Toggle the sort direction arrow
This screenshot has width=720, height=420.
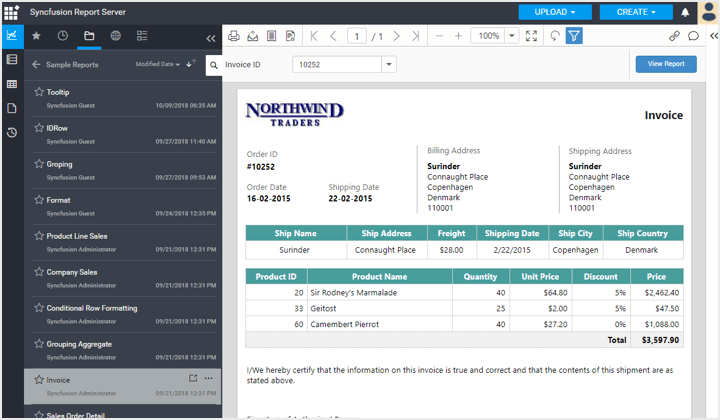click(x=191, y=63)
